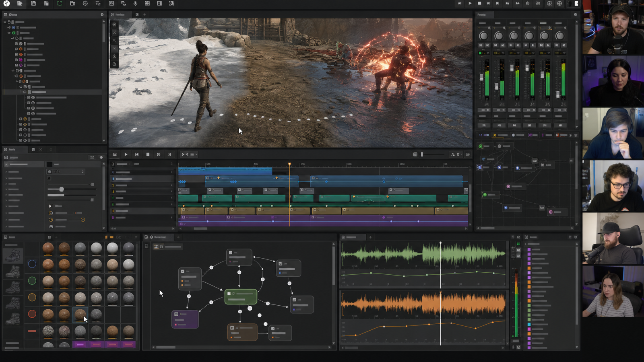644x362 pixels.
Task: Click the timeline horizontal scrollbar thumb
Action: (x=200, y=228)
